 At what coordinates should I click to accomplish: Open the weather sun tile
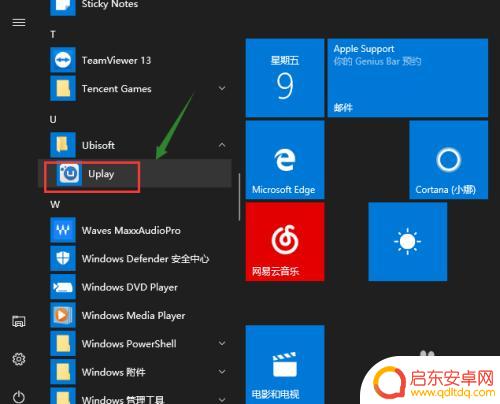coord(408,242)
